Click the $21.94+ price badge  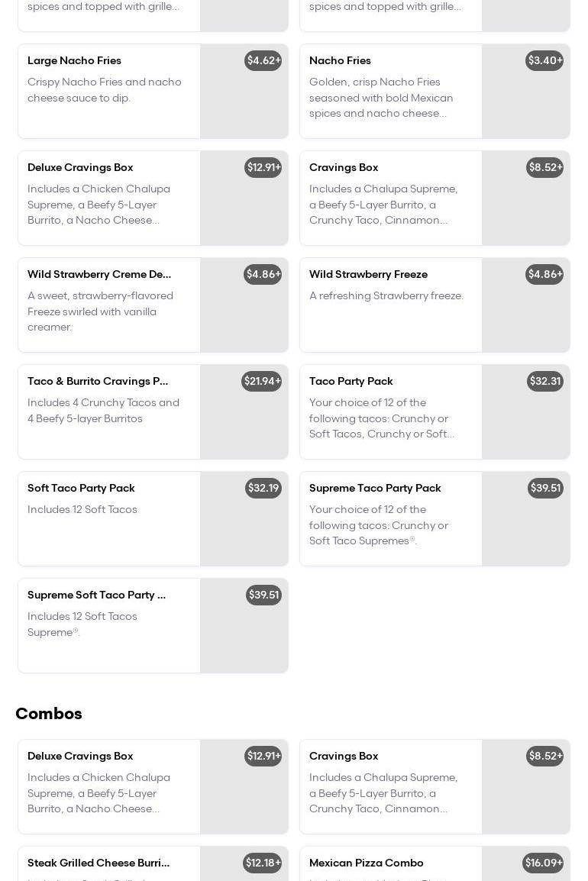262,381
